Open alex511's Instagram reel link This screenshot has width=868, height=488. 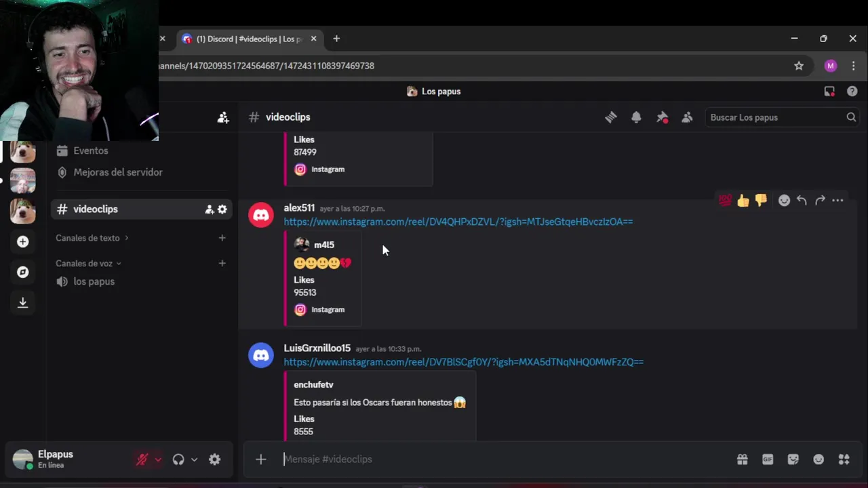(458, 222)
